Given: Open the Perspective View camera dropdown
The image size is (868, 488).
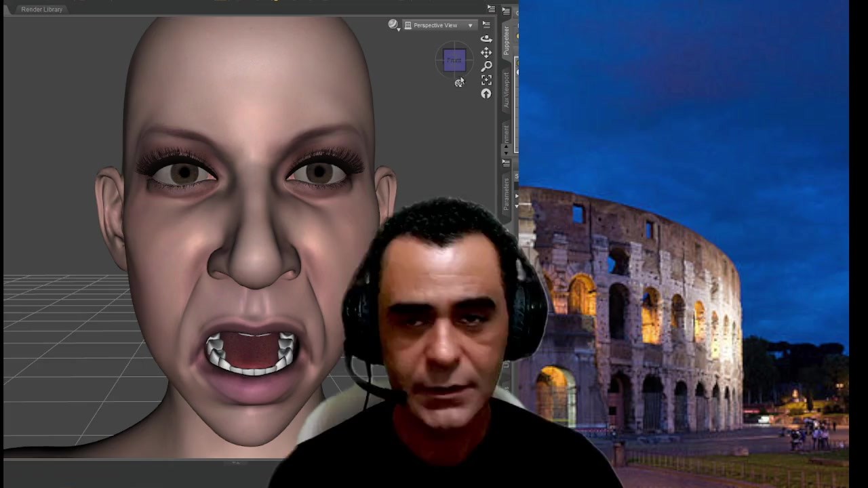Looking at the screenshot, I should [439, 25].
